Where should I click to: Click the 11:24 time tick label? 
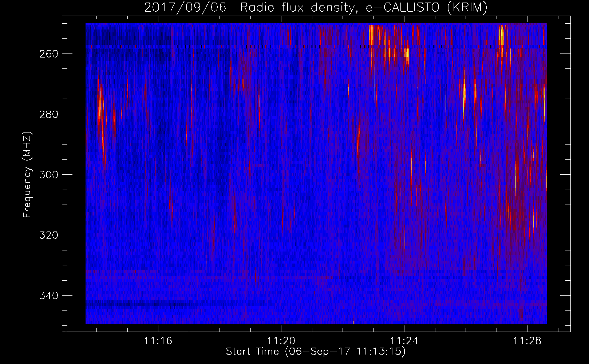coord(404,341)
